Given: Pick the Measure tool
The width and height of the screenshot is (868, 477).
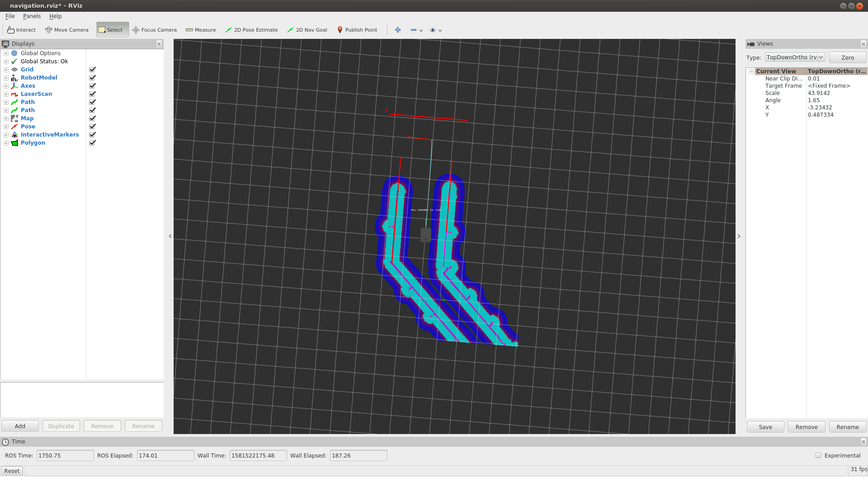Looking at the screenshot, I should point(201,30).
